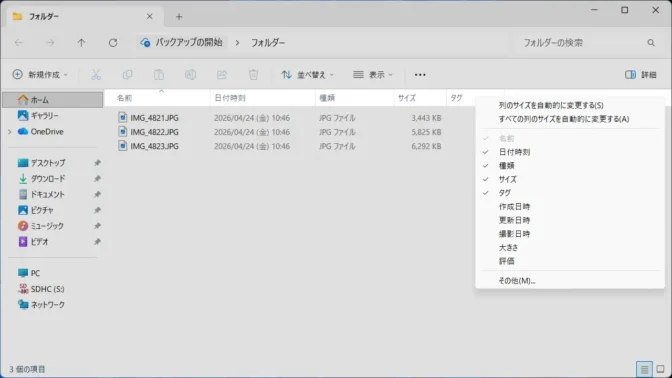This screenshot has height=378, width=672.
Task: Go back with the left arrow button
Action: coord(18,43)
